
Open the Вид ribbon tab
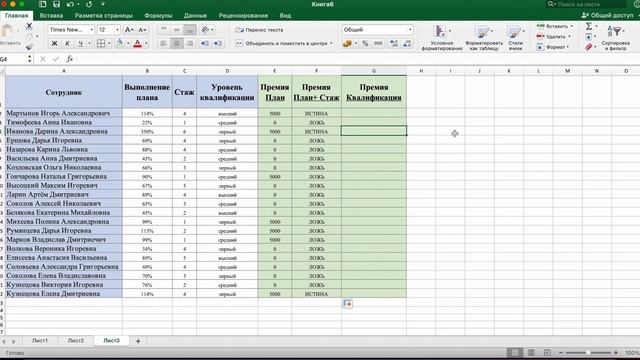(x=285, y=16)
